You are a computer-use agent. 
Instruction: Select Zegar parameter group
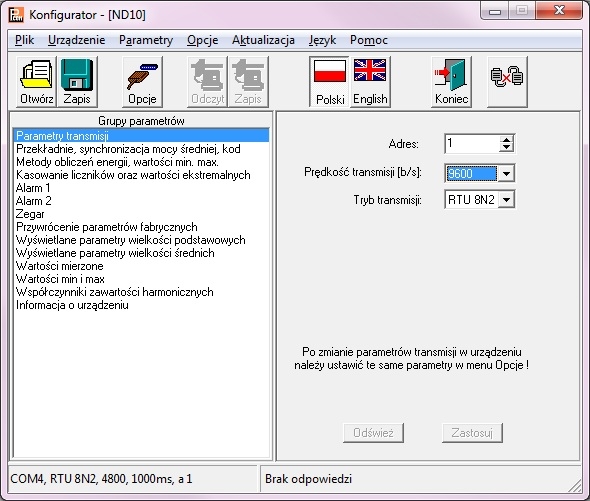[x=141, y=214]
